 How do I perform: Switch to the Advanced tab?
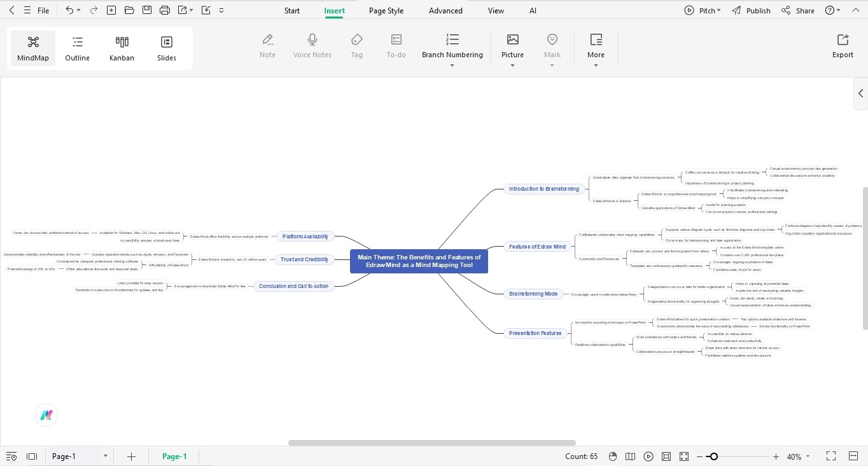tap(445, 10)
